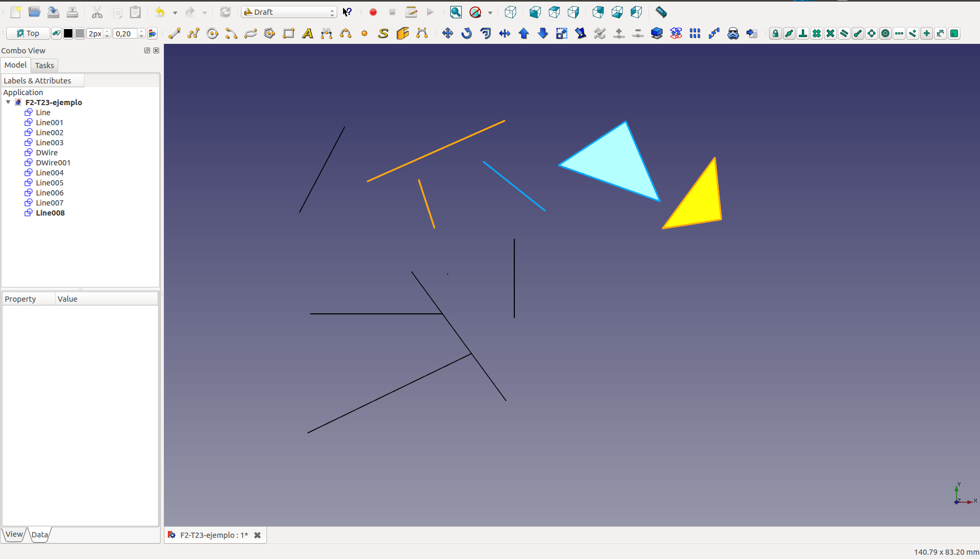This screenshot has height=559, width=980.
Task: Open the undo history dropdown arrow
Action: 175,12
